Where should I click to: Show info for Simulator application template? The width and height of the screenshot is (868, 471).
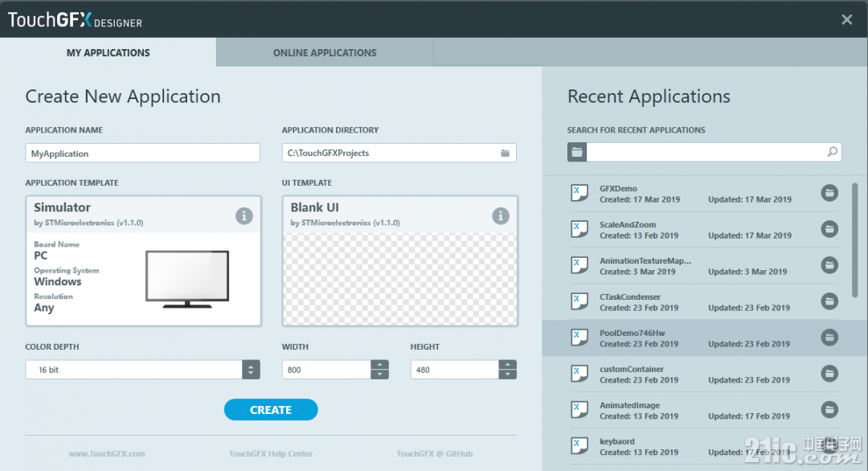coord(244,216)
